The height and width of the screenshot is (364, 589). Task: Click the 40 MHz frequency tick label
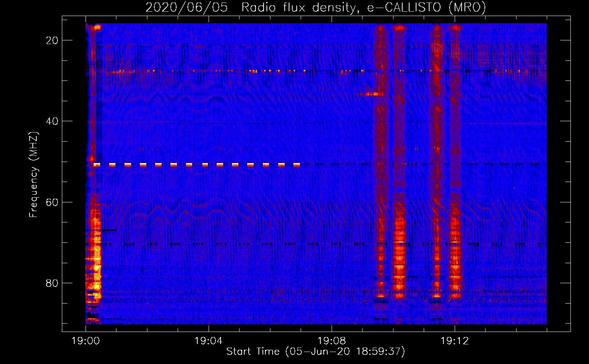point(52,121)
